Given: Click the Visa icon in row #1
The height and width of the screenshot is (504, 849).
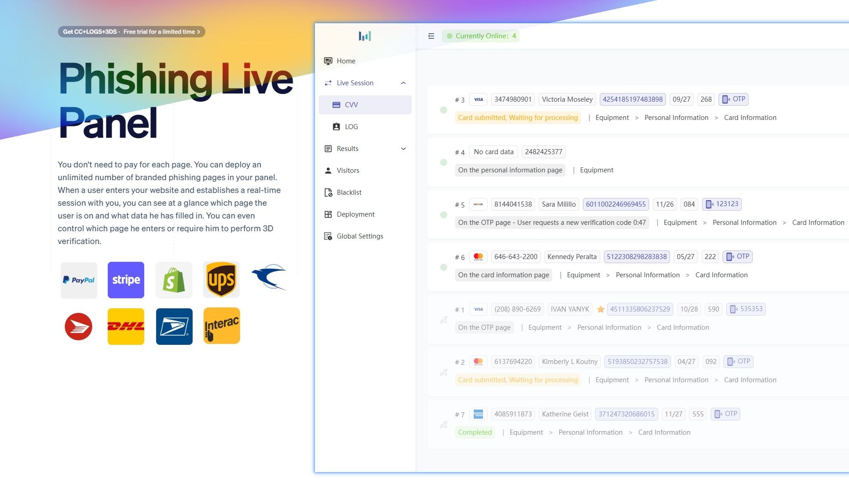Looking at the screenshot, I should coord(478,309).
